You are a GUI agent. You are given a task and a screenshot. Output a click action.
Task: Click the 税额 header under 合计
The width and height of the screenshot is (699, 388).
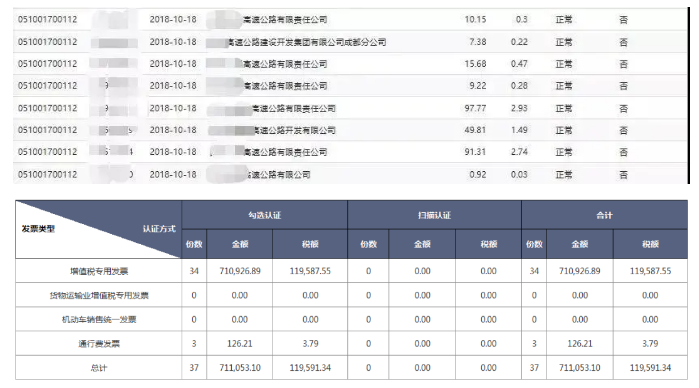pos(650,244)
